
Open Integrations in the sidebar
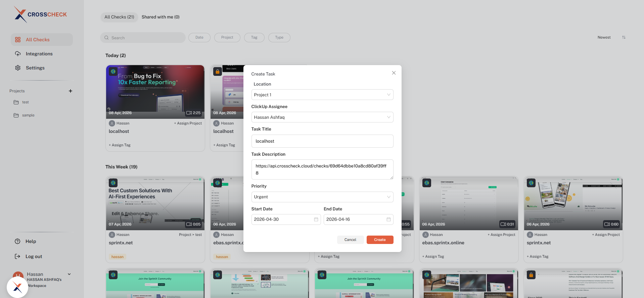click(x=39, y=54)
